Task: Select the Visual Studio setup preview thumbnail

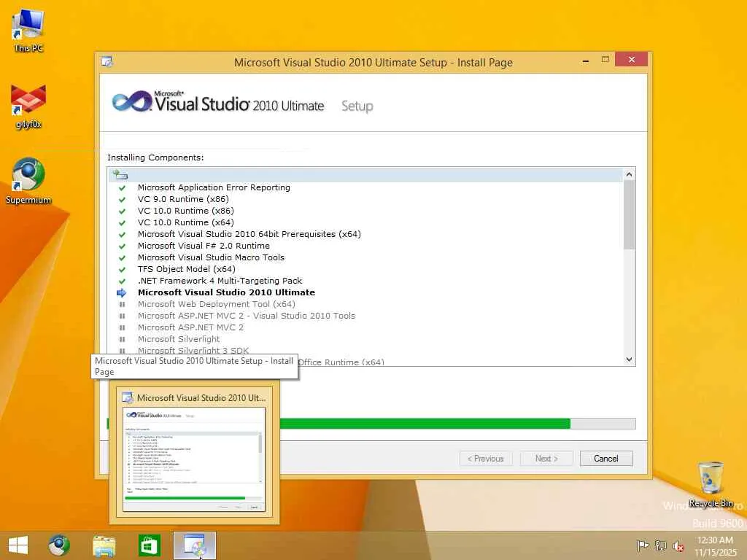Action: 194,459
